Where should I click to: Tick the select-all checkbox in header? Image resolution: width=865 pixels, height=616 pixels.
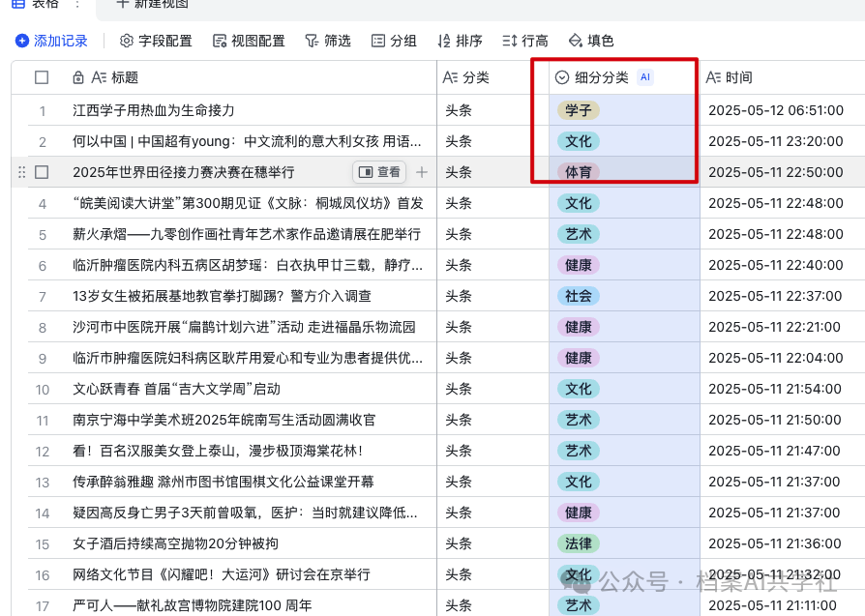pyautogui.click(x=42, y=77)
